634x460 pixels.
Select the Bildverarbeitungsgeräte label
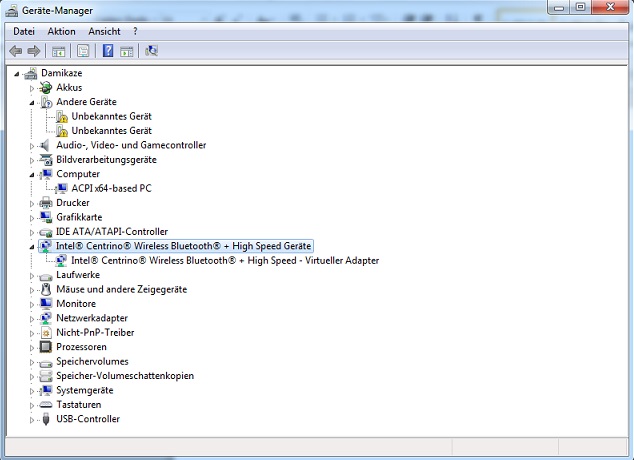[106, 160]
